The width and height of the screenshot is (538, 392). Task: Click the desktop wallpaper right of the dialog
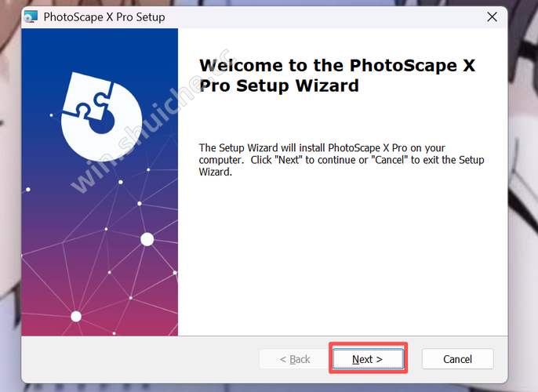coord(523,196)
